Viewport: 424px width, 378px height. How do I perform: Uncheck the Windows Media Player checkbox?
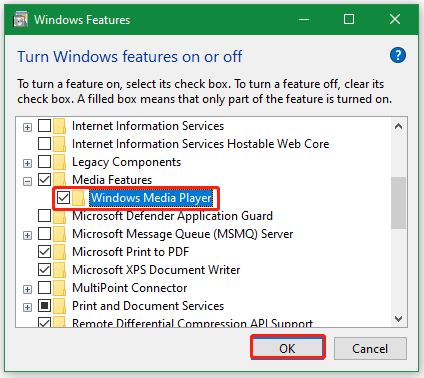pos(63,198)
